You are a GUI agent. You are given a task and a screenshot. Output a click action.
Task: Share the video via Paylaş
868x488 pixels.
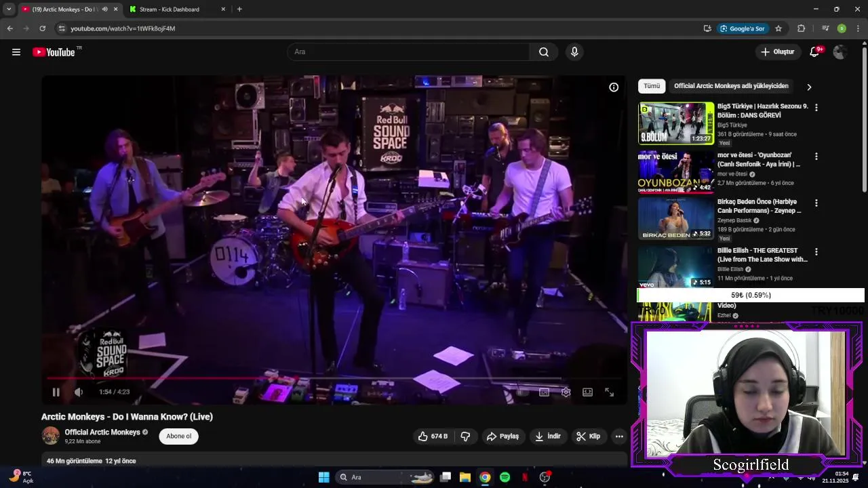click(502, 436)
